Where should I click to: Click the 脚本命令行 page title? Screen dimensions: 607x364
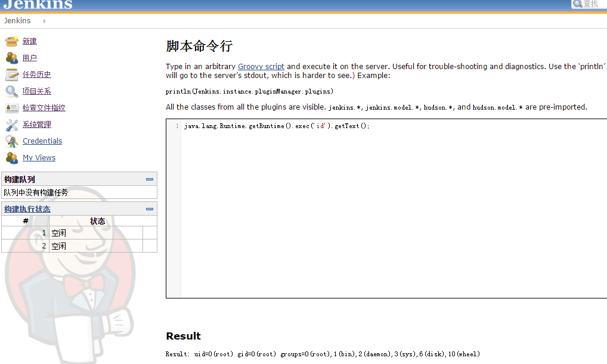coord(199,46)
